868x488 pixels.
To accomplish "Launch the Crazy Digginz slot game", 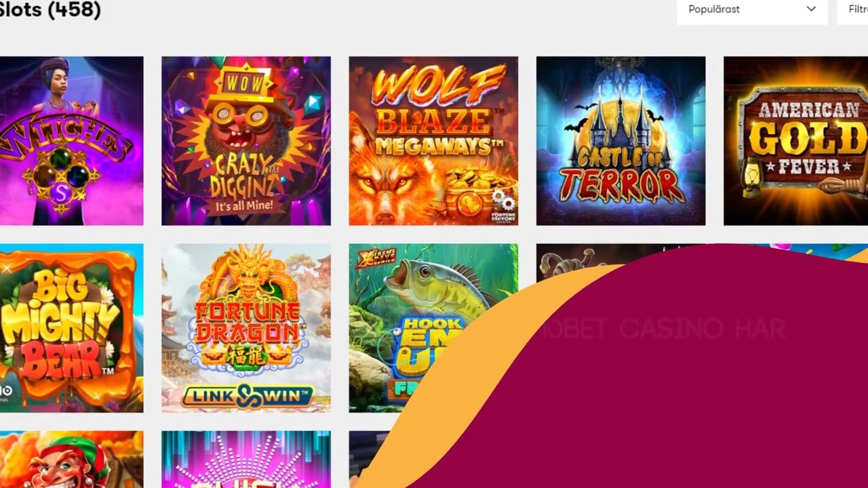I will (x=246, y=141).
